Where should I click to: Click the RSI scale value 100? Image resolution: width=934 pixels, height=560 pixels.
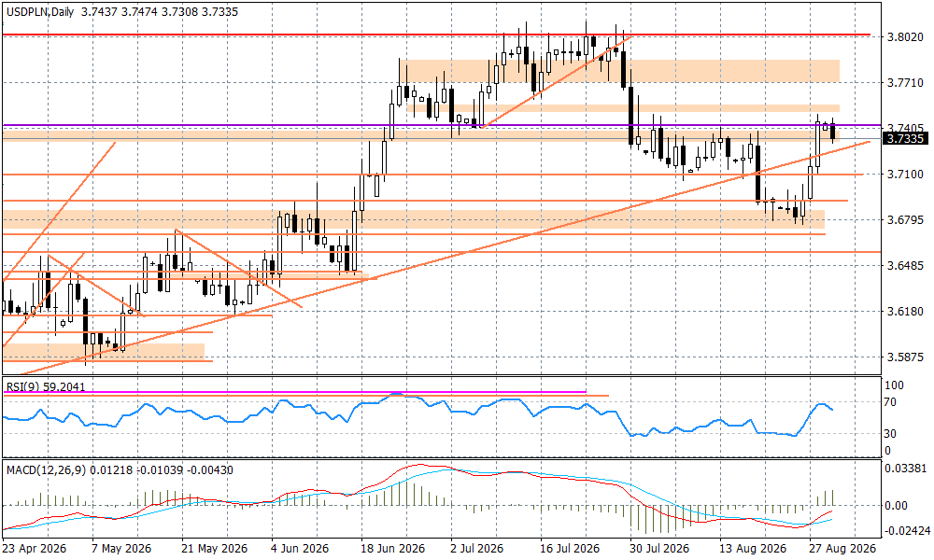[894, 385]
